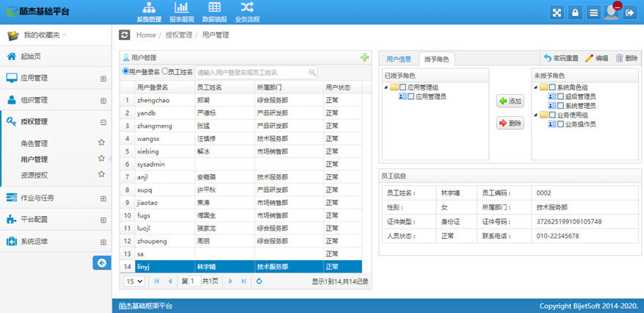
Task: Select the 员工姓名 radio button
Action: click(164, 72)
